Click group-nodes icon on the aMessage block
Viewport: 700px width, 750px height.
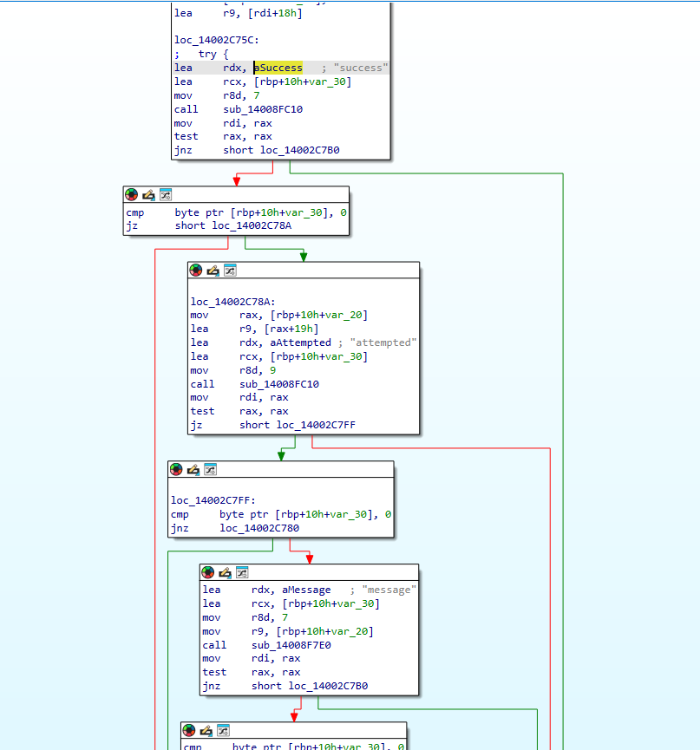[242, 572]
